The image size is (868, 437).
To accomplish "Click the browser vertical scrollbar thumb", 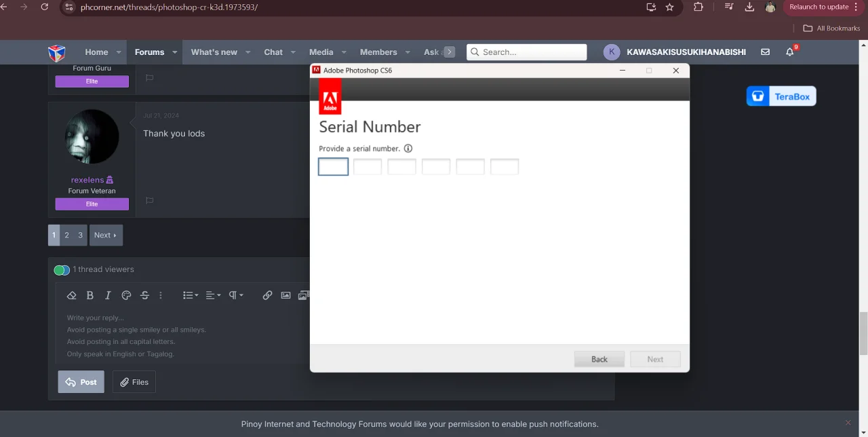I will point(863,333).
